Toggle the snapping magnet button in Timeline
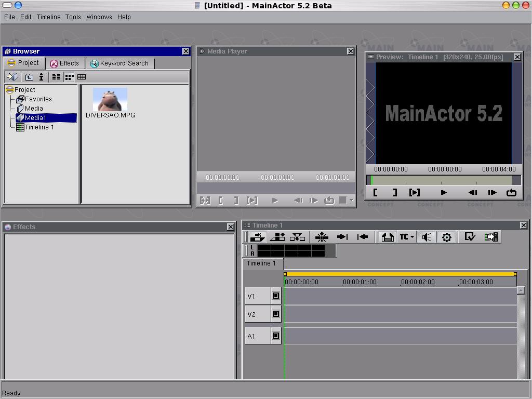 tap(388, 237)
